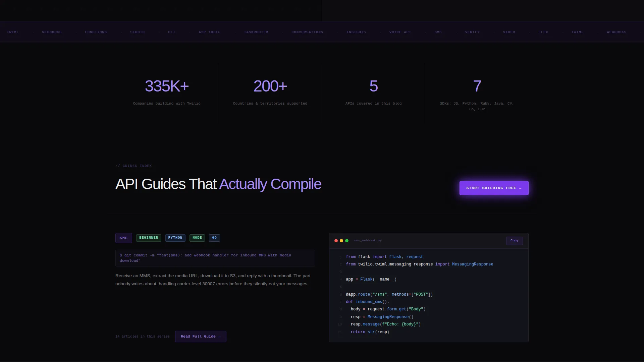Open CONVERSATIONS in the topic ticker
Screen dimensions: 644x362
point(307,32)
